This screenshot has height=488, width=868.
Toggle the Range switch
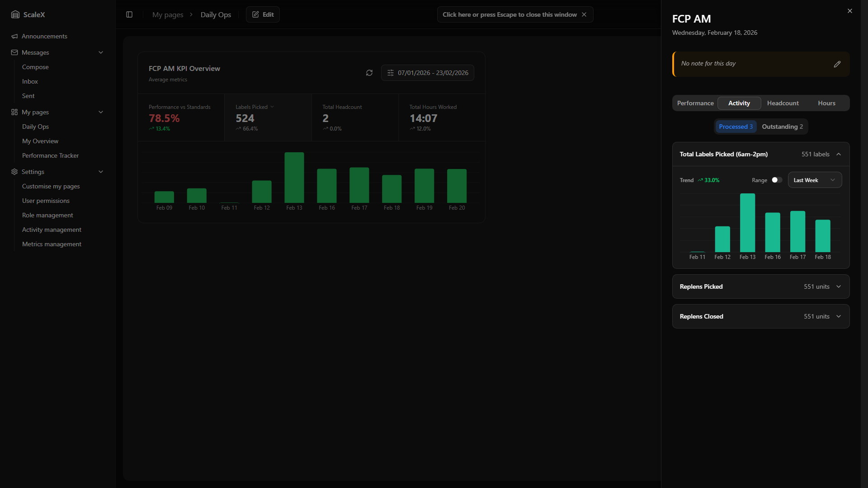pos(777,180)
